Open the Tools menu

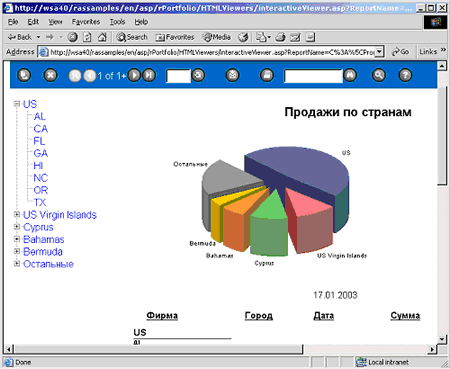coord(118,22)
